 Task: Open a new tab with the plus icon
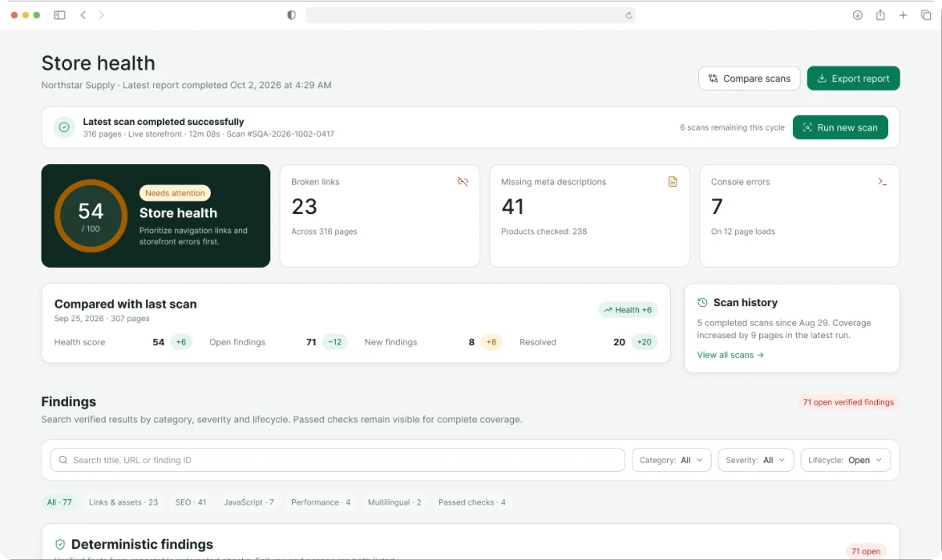pyautogui.click(x=903, y=15)
